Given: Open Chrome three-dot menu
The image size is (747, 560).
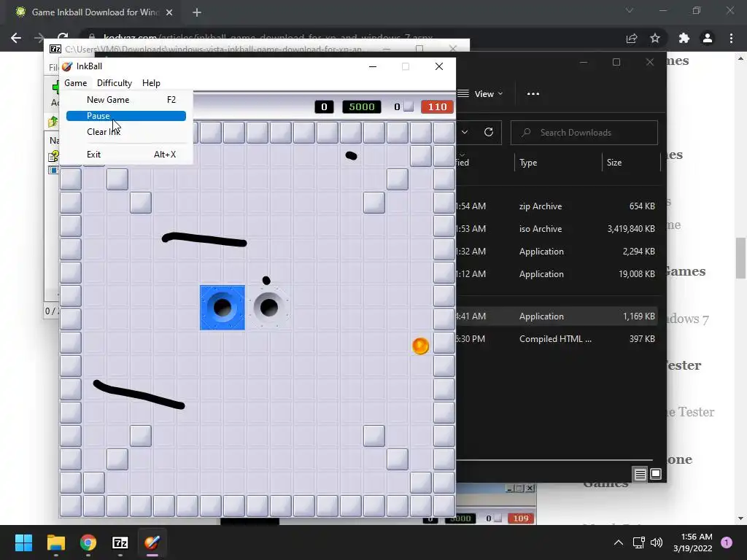Looking at the screenshot, I should 731,38.
